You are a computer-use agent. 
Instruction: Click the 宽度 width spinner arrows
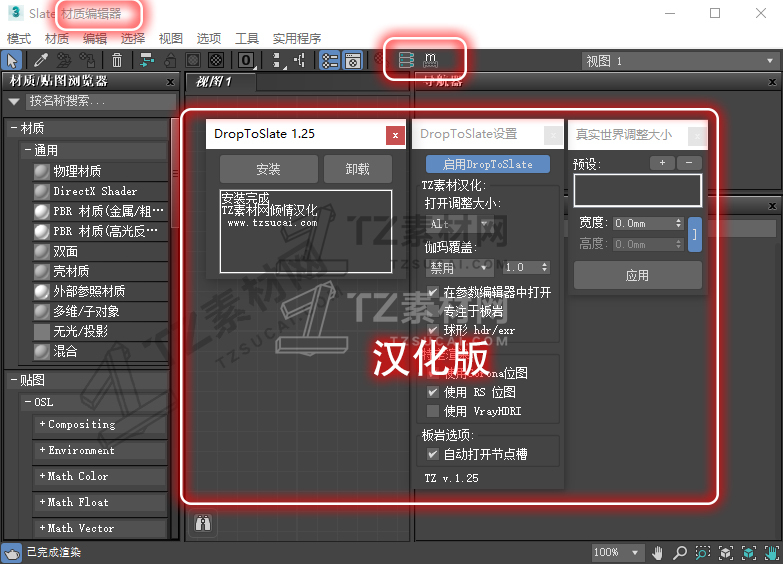click(x=679, y=223)
